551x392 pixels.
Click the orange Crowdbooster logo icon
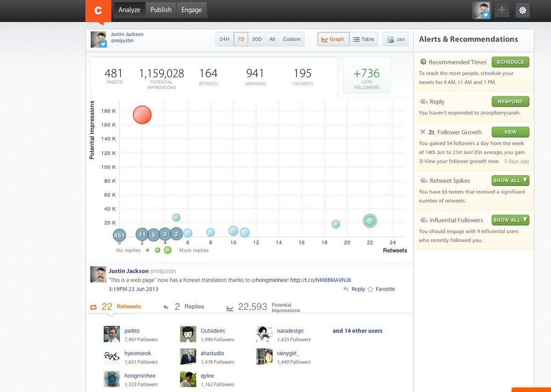tap(98, 11)
